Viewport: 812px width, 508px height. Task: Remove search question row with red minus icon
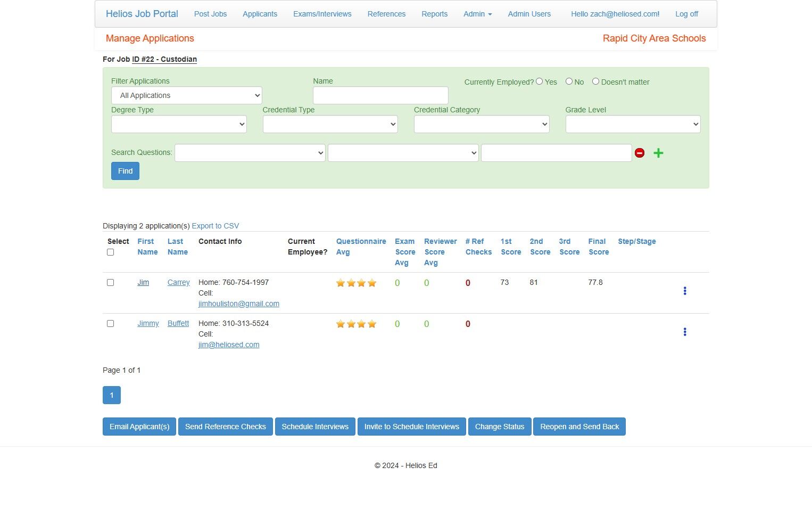point(640,153)
